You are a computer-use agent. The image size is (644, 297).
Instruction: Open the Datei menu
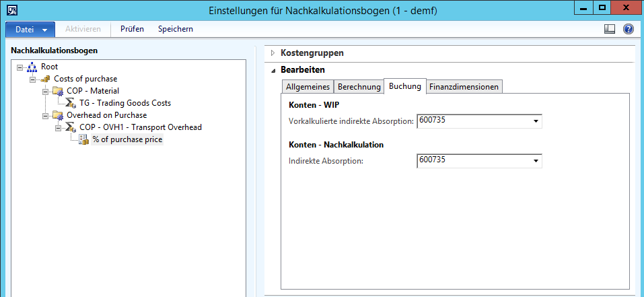30,30
